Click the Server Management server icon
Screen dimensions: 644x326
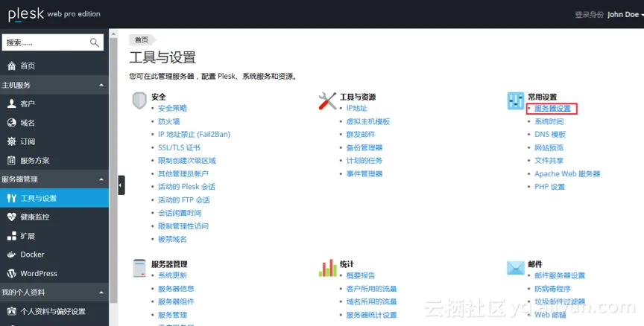coord(139,268)
